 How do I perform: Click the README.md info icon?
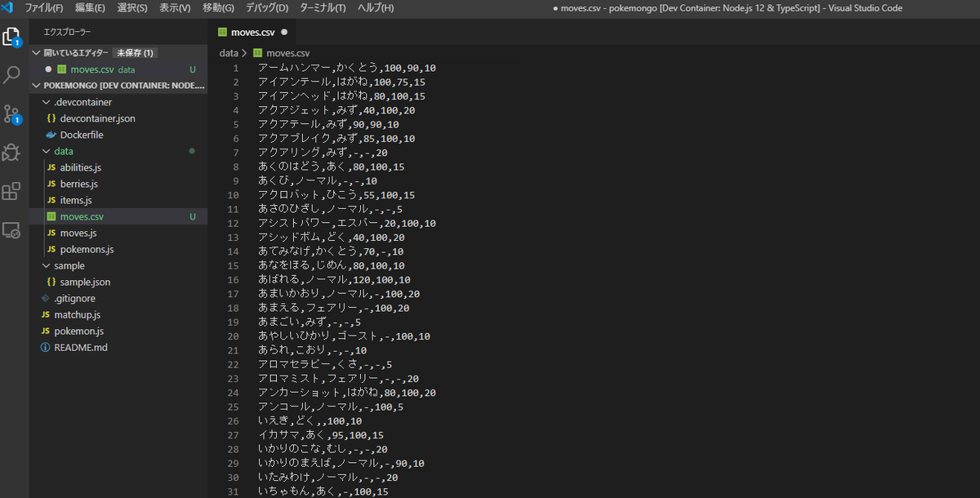point(45,347)
